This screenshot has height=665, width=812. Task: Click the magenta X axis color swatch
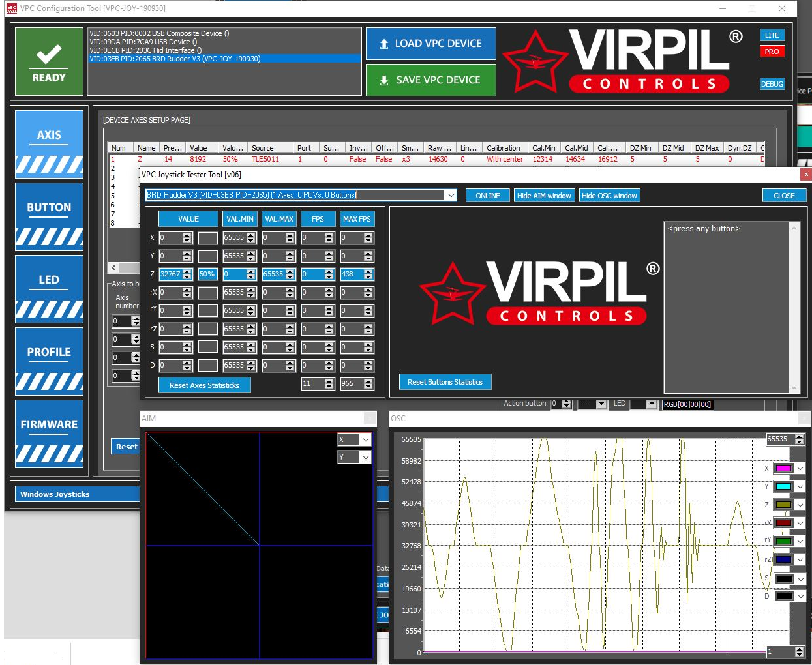tap(783, 468)
